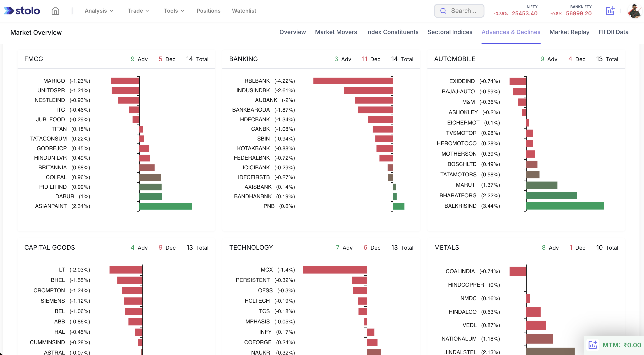Switch to the Overview tab

[292, 32]
